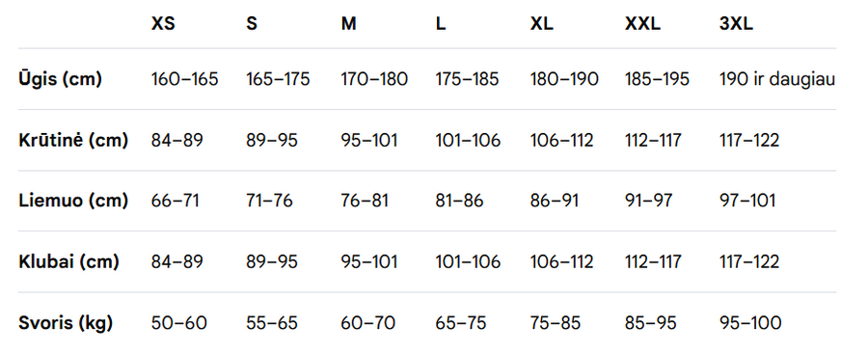Screen dimensions: 868x353
Task: Select the 95–100 weight cell
Action: click(750, 322)
